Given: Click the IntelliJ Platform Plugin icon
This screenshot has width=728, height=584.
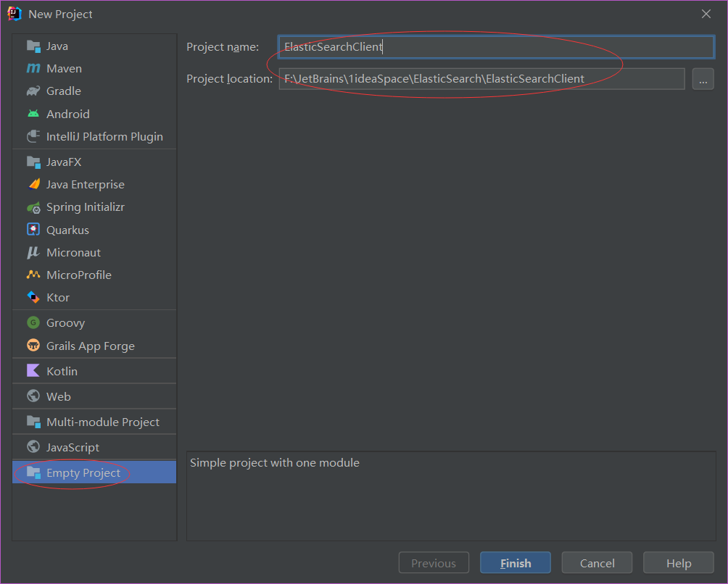Looking at the screenshot, I should point(33,136).
